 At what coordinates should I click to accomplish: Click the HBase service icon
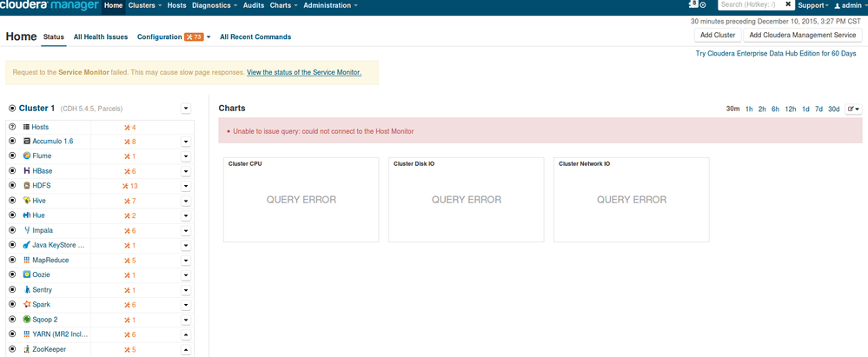(27, 171)
